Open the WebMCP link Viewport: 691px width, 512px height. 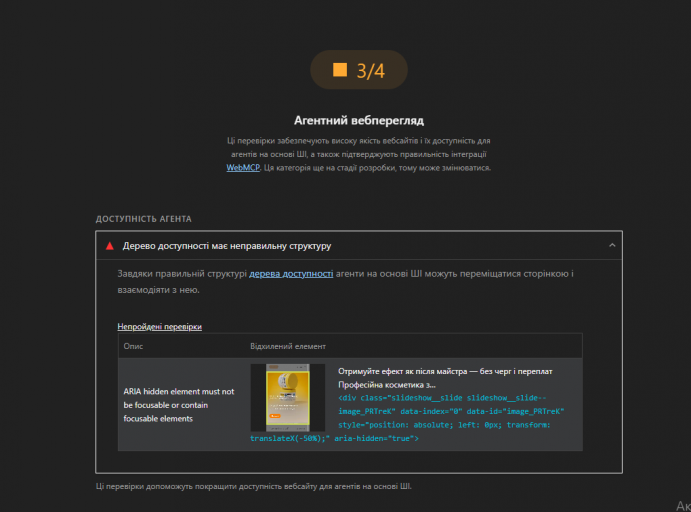pos(243,168)
